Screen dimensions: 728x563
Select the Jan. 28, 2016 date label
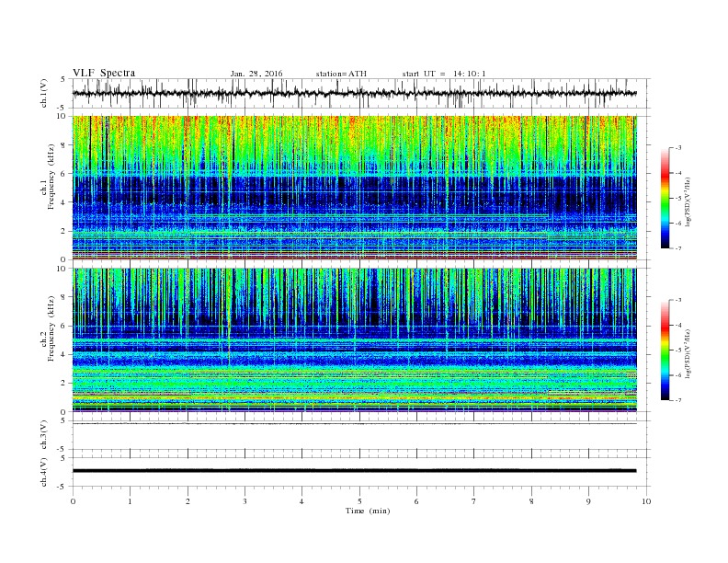tap(256, 73)
